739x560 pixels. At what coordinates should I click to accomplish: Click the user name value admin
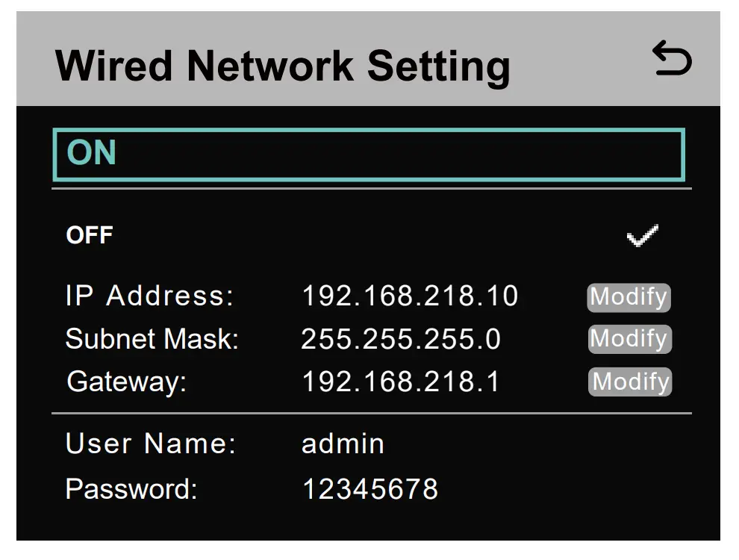pos(343,444)
